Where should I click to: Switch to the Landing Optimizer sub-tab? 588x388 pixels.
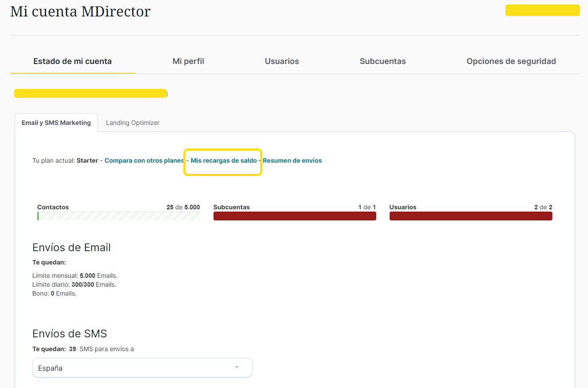[x=133, y=123]
